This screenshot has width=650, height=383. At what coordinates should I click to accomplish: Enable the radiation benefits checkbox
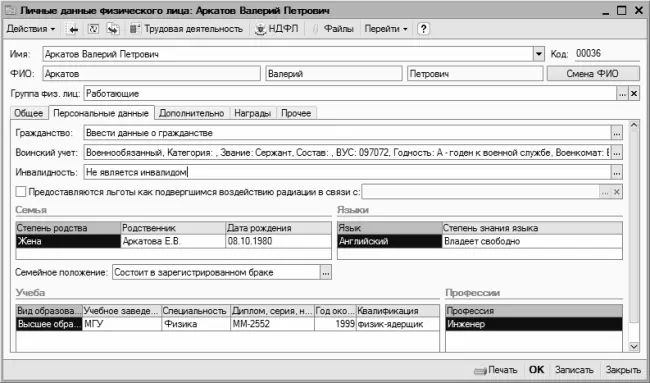(x=21, y=192)
